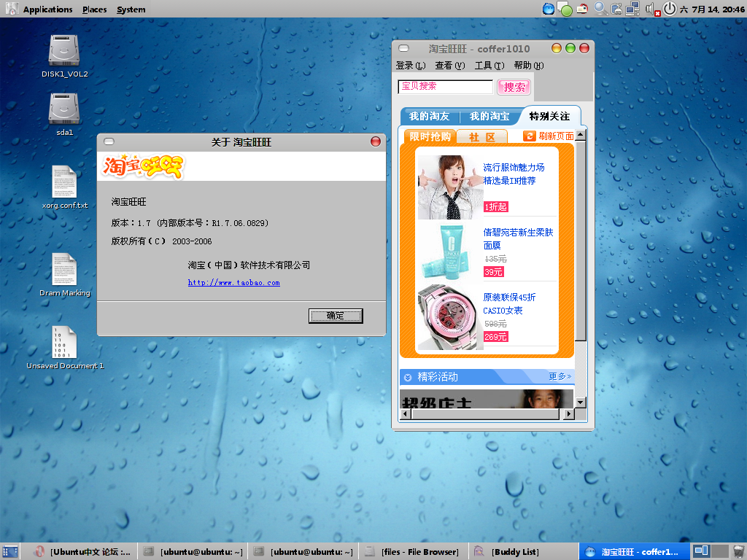Click the pink CASIO watch thumbnail
The width and height of the screenshot is (747, 560).
tap(450, 317)
